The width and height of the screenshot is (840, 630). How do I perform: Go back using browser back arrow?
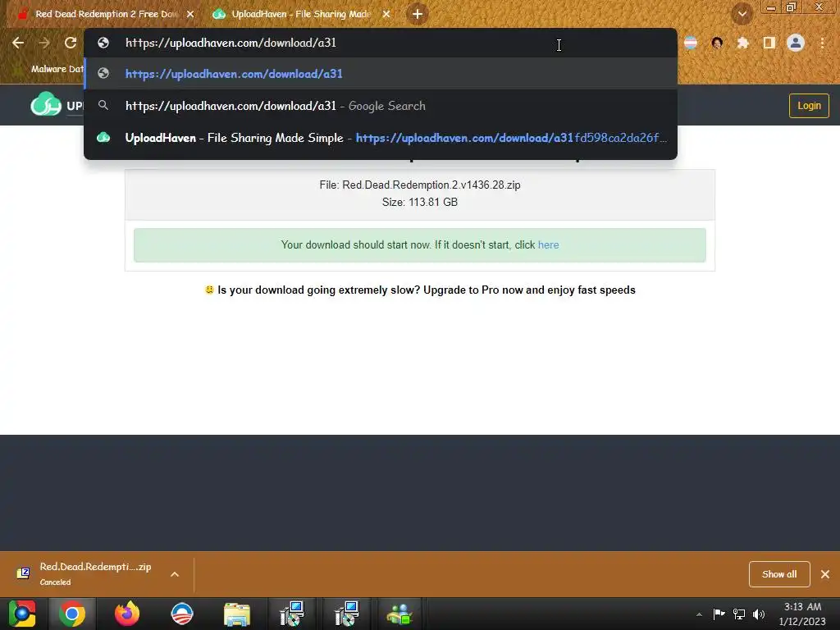click(18, 43)
